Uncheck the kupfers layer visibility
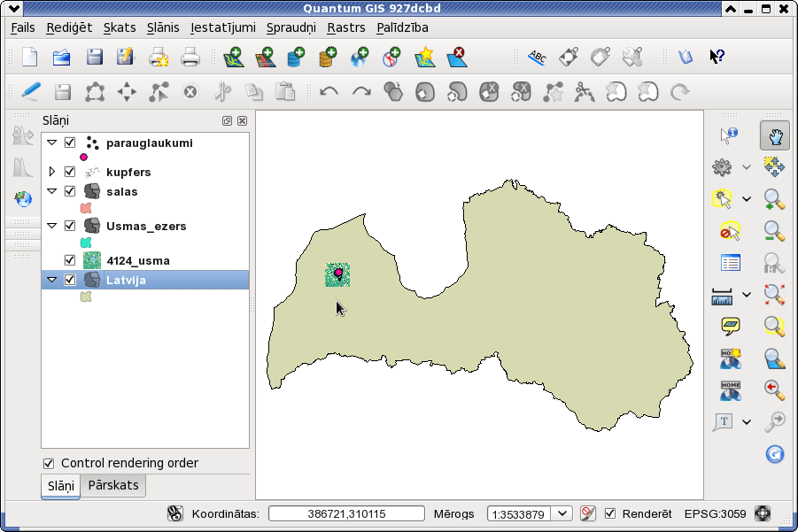 click(x=70, y=172)
